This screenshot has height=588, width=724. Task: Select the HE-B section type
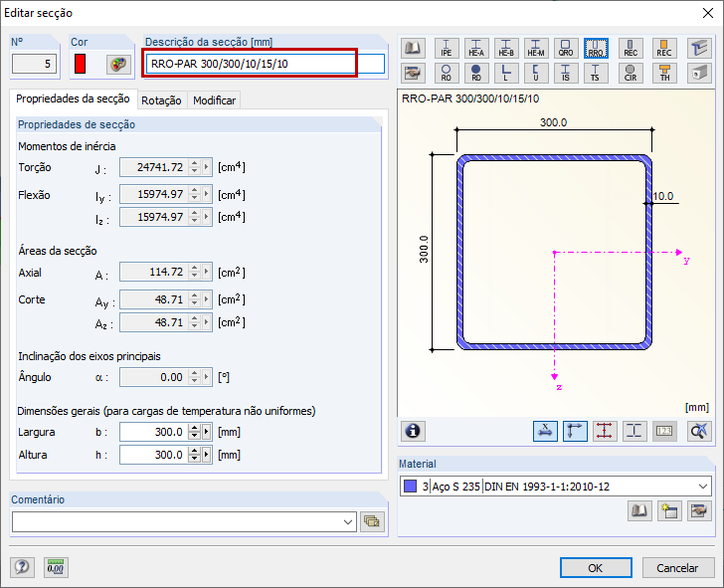click(506, 48)
